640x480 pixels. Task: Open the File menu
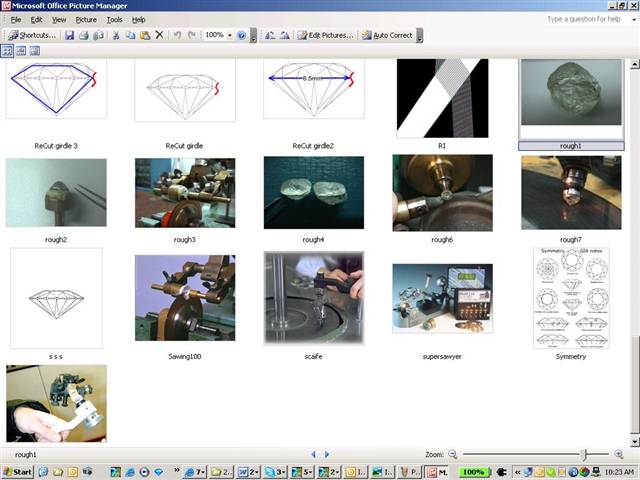coord(16,20)
